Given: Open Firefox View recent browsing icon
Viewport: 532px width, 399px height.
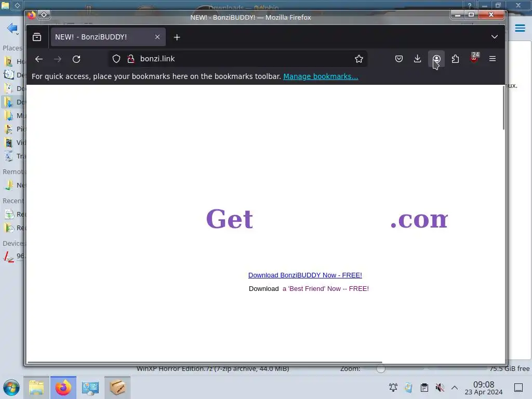Looking at the screenshot, I should 37,37.
